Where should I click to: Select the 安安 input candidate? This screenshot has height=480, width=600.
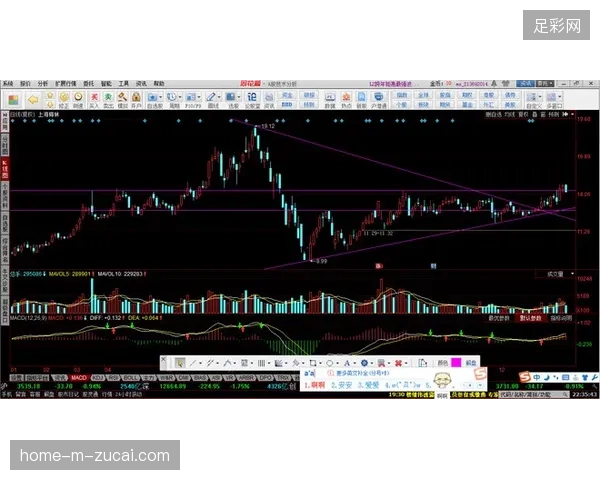tap(341, 385)
